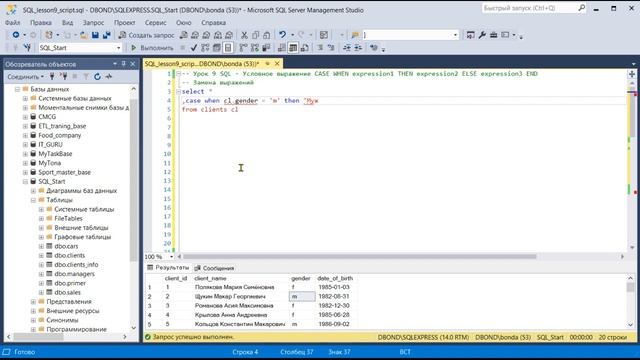Click the Создать запрос button
Screen dimensions: 640x360
tap(146, 35)
